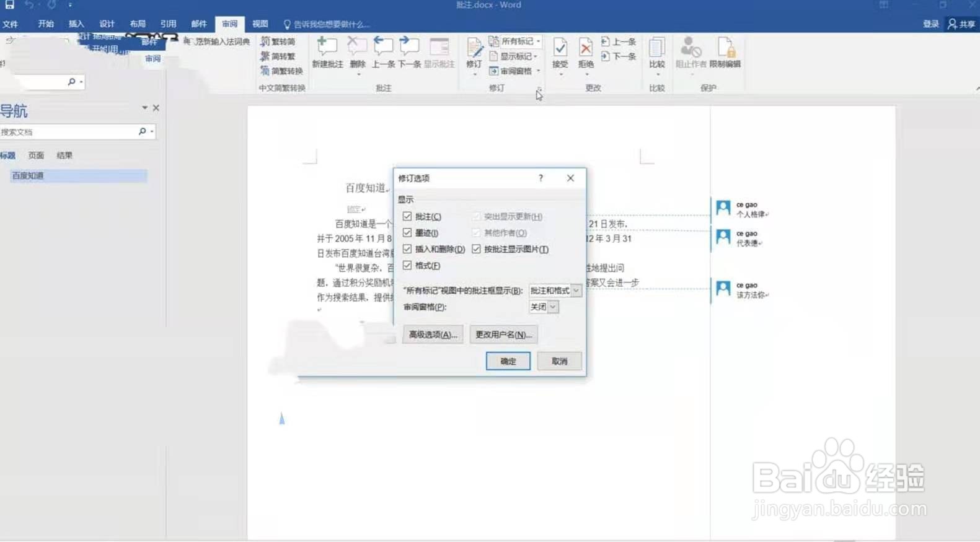Toggle the 插入和删除(D) checkbox
Screen dimensions: 980x542
[x=407, y=248]
